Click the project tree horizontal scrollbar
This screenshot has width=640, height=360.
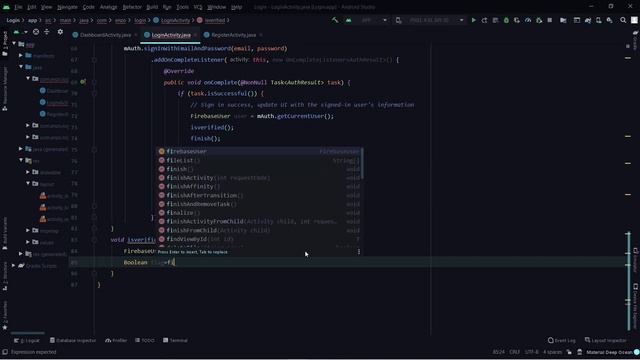[x=27, y=333]
